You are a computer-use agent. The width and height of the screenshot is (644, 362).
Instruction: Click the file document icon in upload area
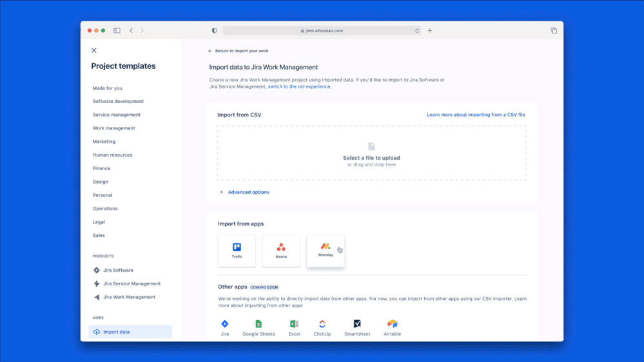[x=371, y=146]
